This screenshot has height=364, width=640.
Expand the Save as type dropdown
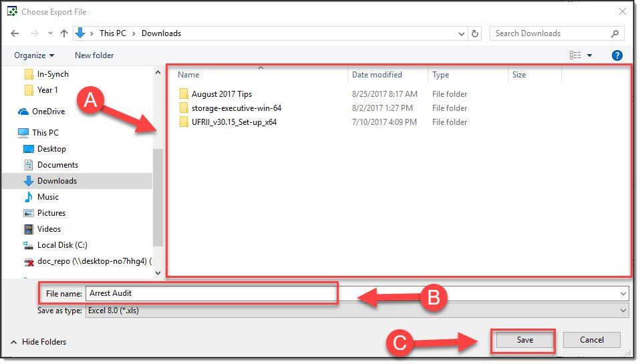click(623, 311)
